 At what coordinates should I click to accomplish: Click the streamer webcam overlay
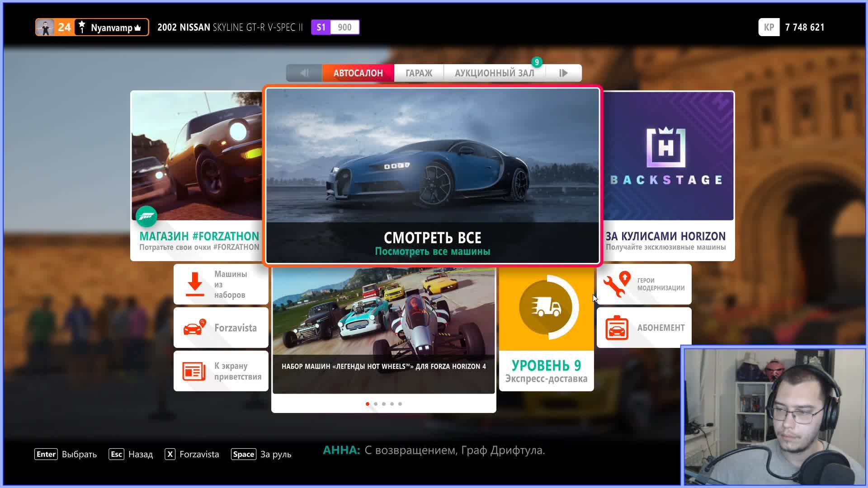click(x=774, y=416)
